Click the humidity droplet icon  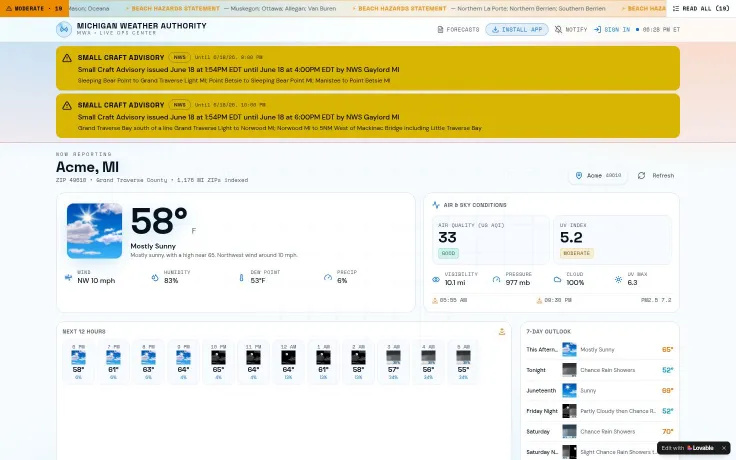(155, 277)
